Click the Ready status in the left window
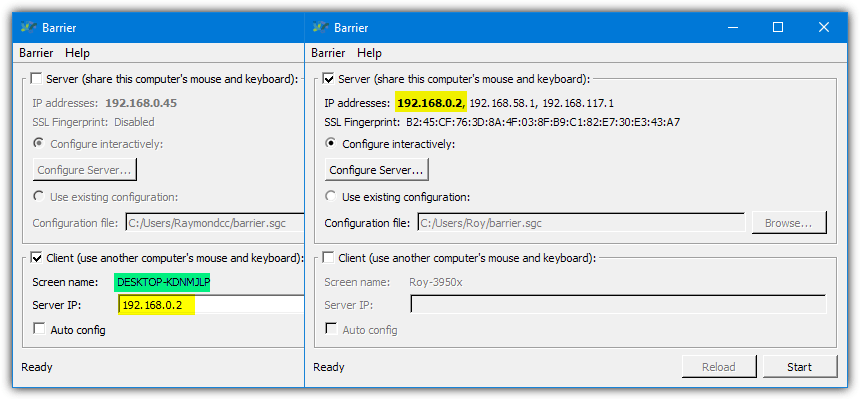860x399 pixels. tap(37, 367)
